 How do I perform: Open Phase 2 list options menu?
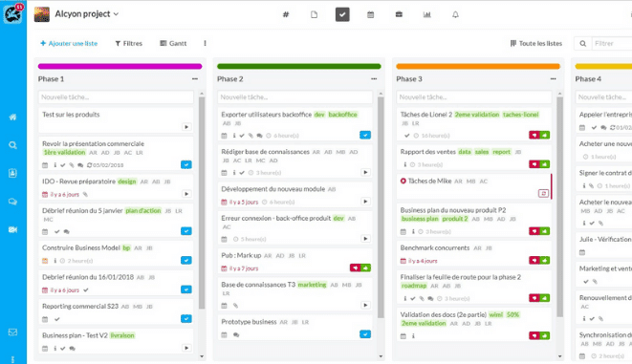(x=374, y=79)
